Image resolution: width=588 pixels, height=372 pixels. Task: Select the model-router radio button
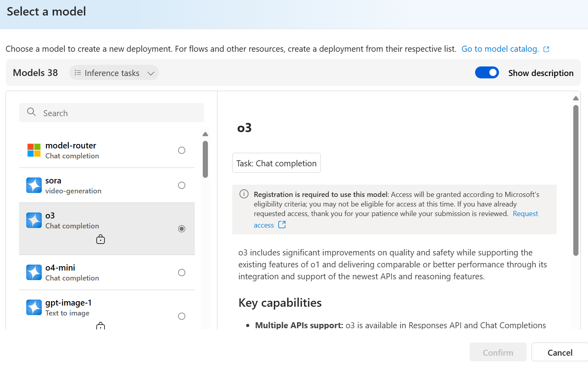tap(182, 150)
